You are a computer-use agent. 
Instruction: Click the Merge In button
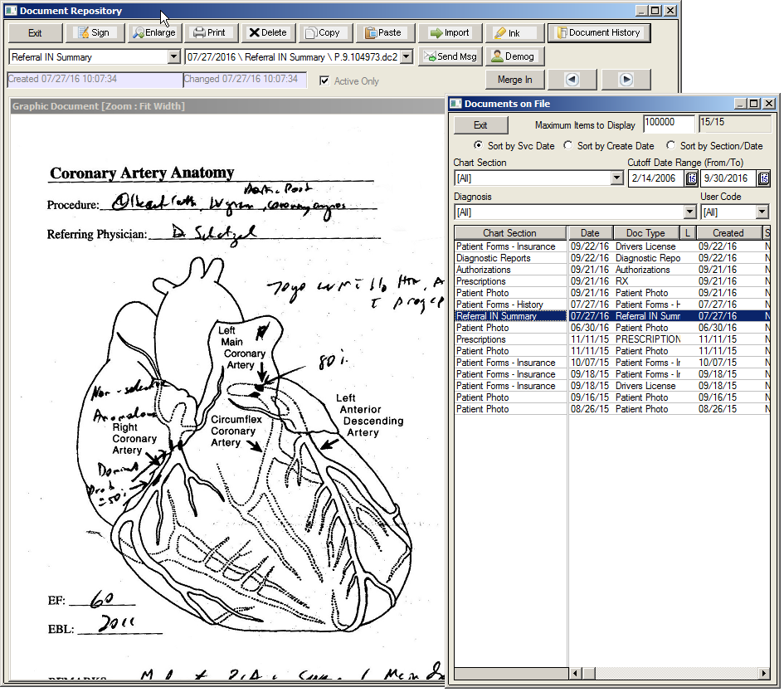coord(514,80)
